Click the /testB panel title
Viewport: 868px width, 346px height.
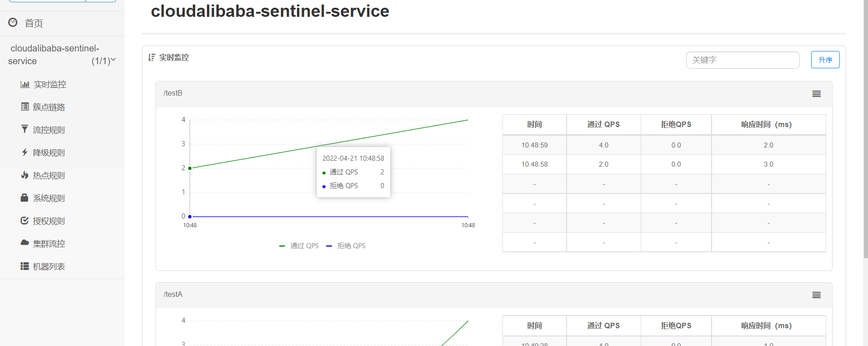(x=173, y=93)
